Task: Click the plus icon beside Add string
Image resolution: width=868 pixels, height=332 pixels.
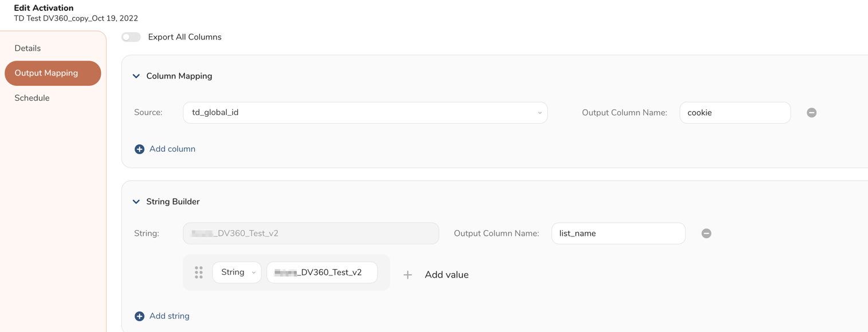Action: pos(139,317)
